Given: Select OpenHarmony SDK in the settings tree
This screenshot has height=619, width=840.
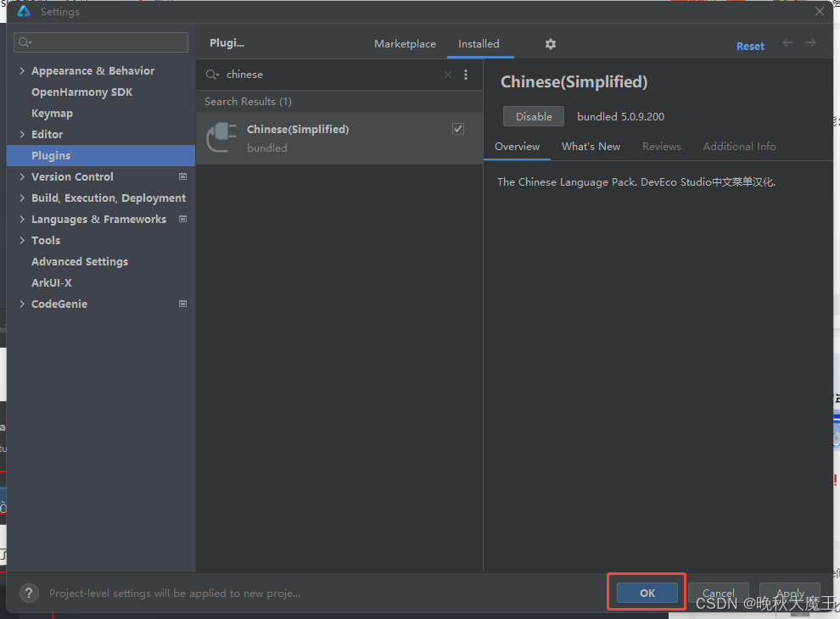Looking at the screenshot, I should point(81,92).
